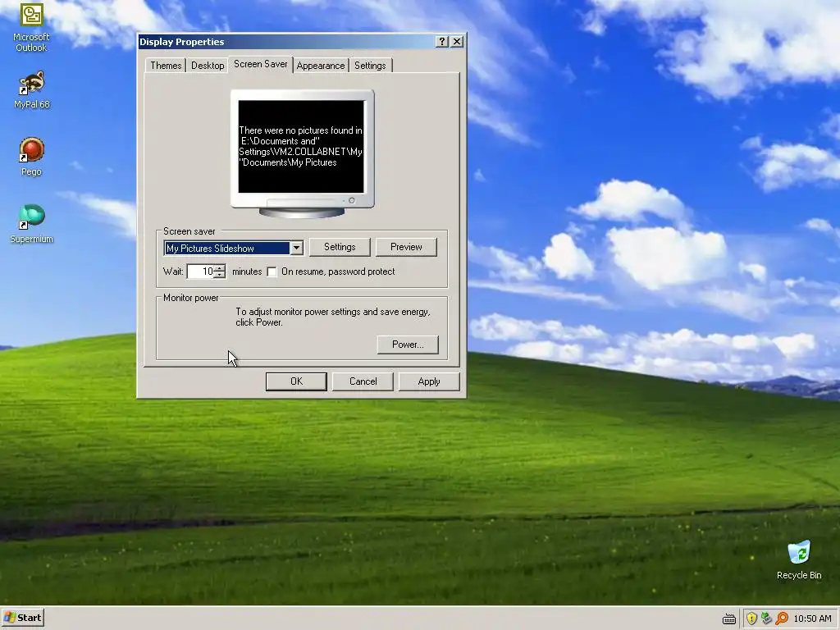Click the yellow security shield tray icon

point(751,619)
